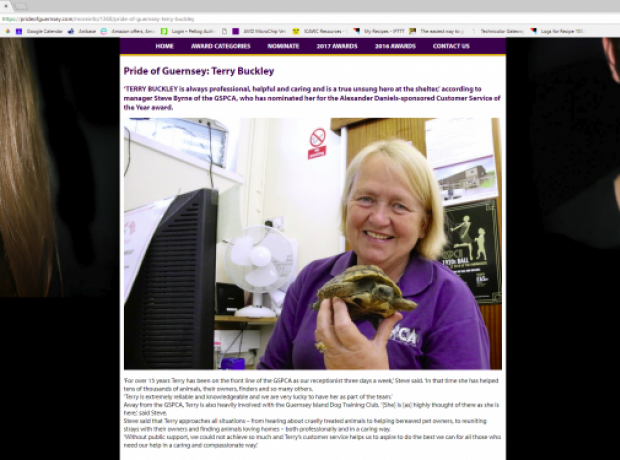The image size is (620, 460).
Task: Open the MicroChip bookmark
Action: (x=257, y=31)
